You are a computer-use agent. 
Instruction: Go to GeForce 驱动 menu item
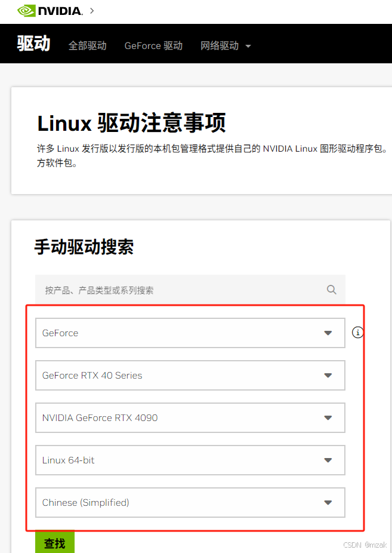(153, 45)
